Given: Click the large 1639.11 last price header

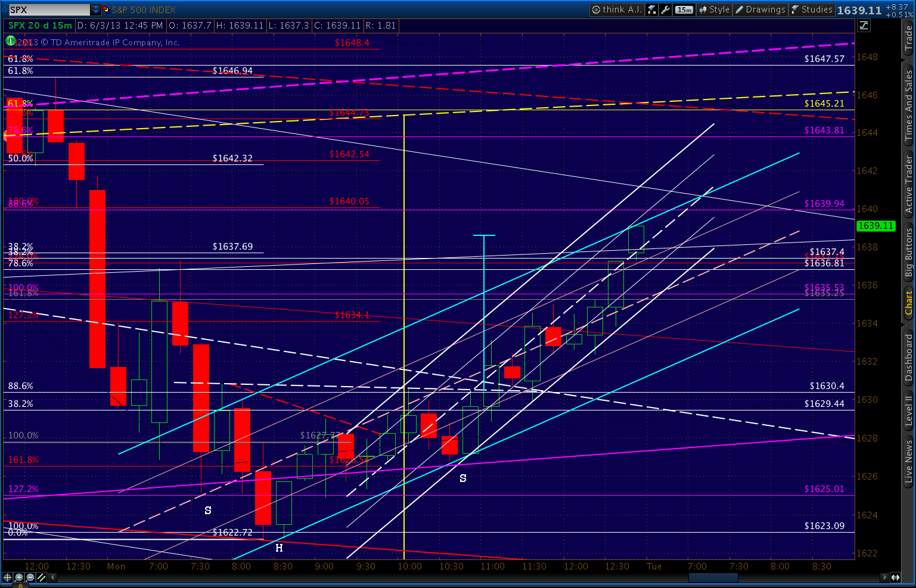Looking at the screenshot, I should click(859, 10).
